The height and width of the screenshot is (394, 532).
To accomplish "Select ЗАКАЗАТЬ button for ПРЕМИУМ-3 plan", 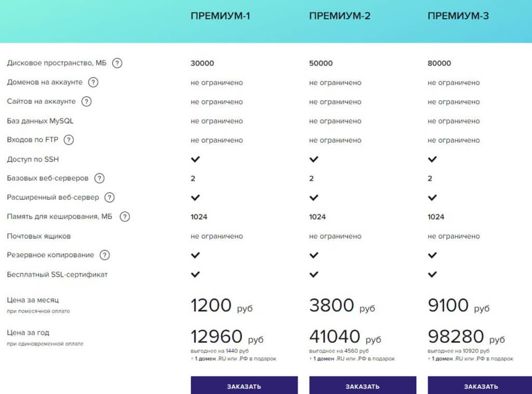I will coord(480,386).
